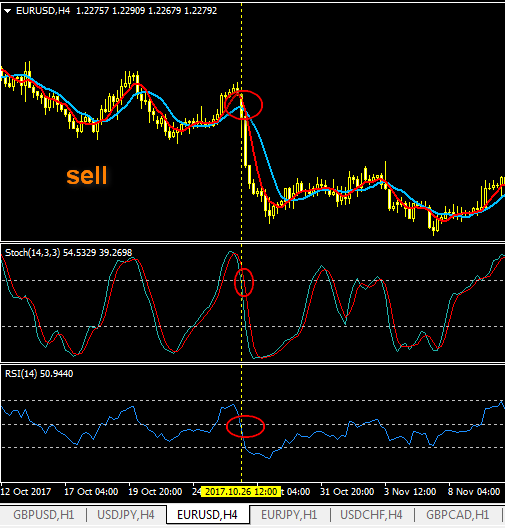Switch to the USDJPY,H4 tab
505x528 pixels.
tap(126, 515)
